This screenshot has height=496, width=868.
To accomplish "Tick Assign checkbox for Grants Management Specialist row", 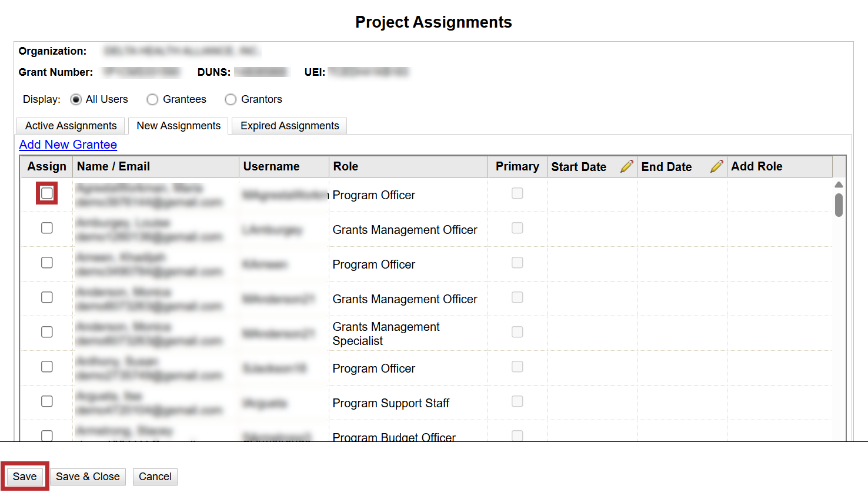I will pyautogui.click(x=47, y=332).
